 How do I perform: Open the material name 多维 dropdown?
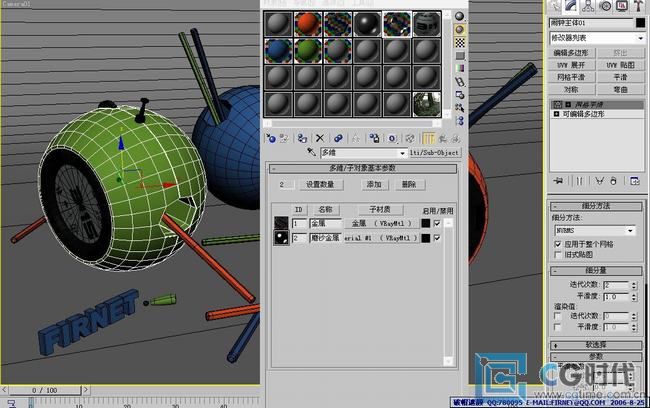(364, 153)
